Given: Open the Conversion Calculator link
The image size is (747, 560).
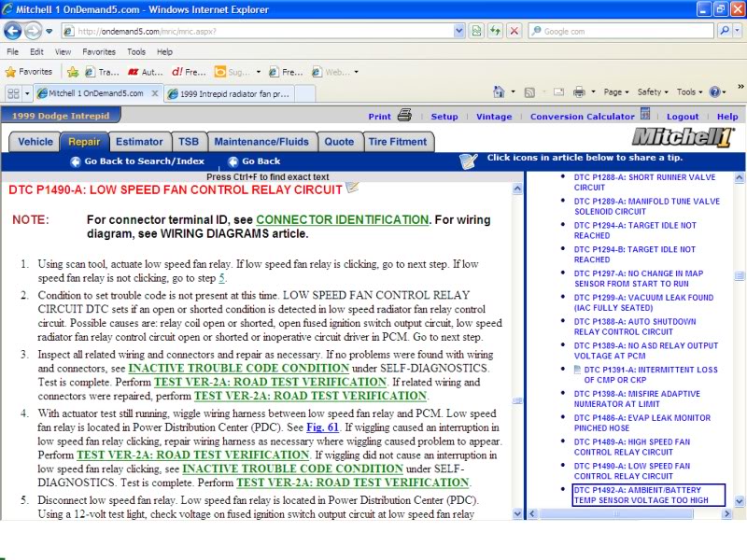Looking at the screenshot, I should pos(582,116).
